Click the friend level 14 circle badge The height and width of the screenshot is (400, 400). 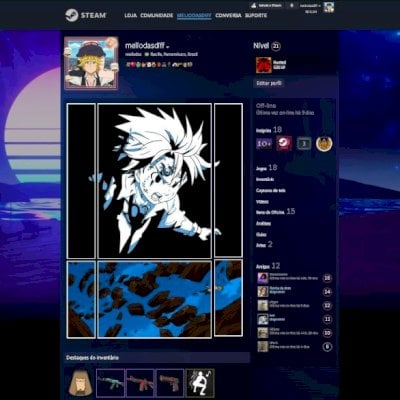(327, 292)
